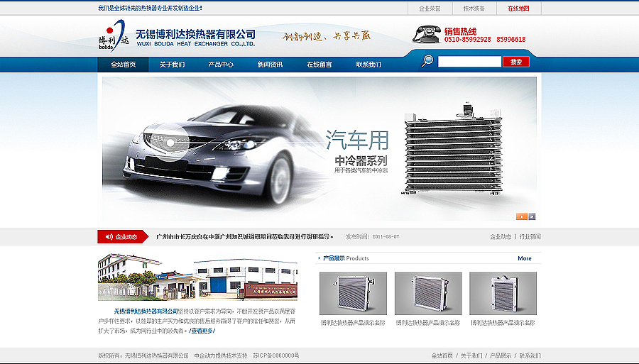The image size is (639, 364).
Task: Open the news headline about 广州市市长万庆良
Action: point(244,236)
